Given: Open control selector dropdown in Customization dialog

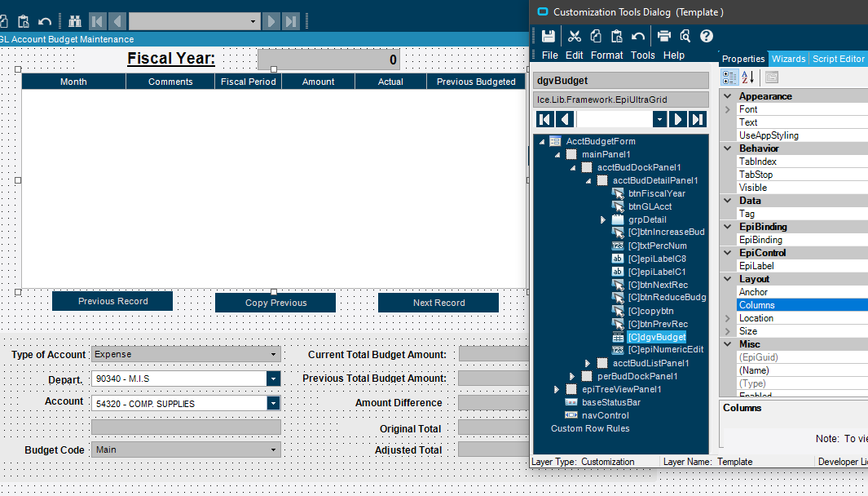Looking at the screenshot, I should click(x=659, y=119).
